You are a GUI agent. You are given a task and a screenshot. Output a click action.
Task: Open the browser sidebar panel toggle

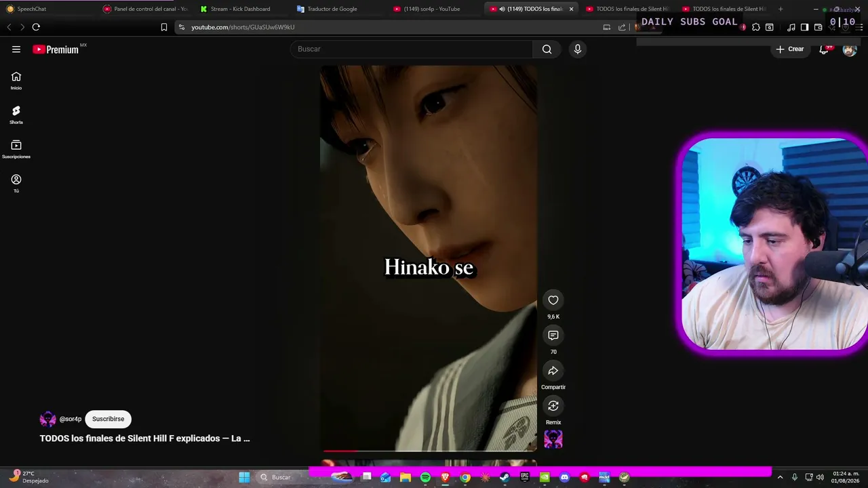(804, 27)
